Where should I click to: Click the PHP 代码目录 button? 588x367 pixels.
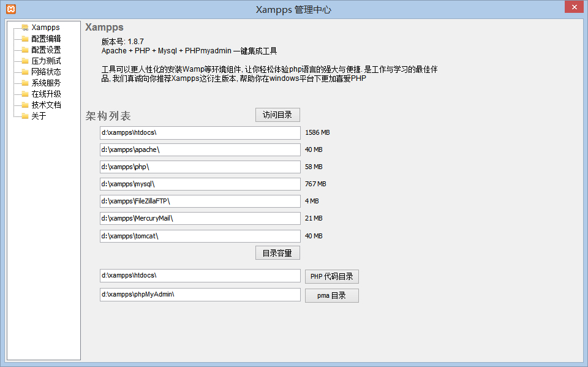(x=332, y=276)
